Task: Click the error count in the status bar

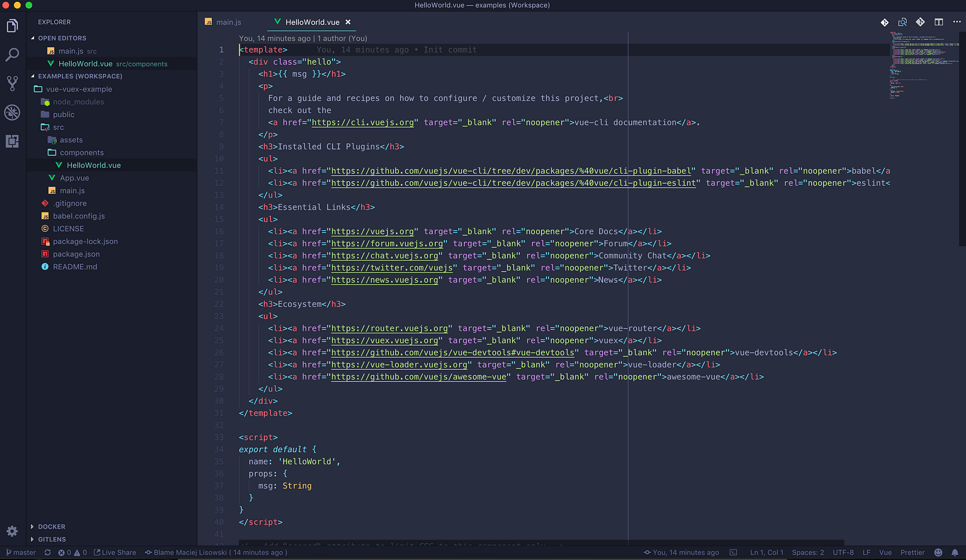Action: (x=65, y=553)
